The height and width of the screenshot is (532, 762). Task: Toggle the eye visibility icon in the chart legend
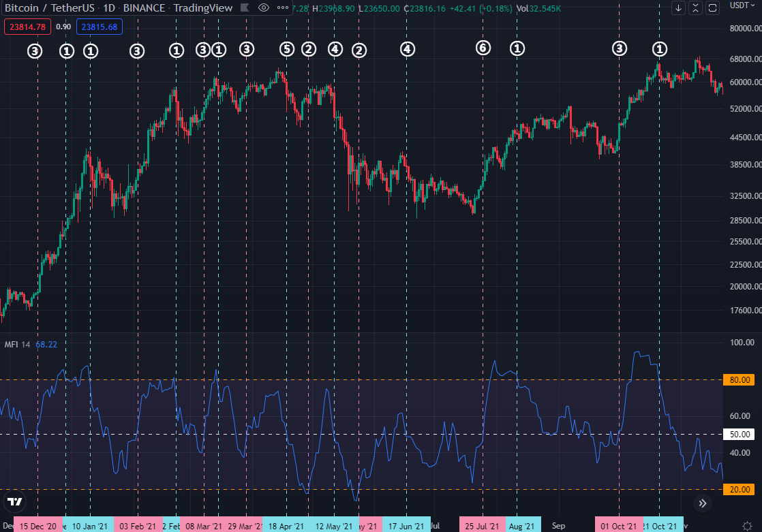[263, 7]
